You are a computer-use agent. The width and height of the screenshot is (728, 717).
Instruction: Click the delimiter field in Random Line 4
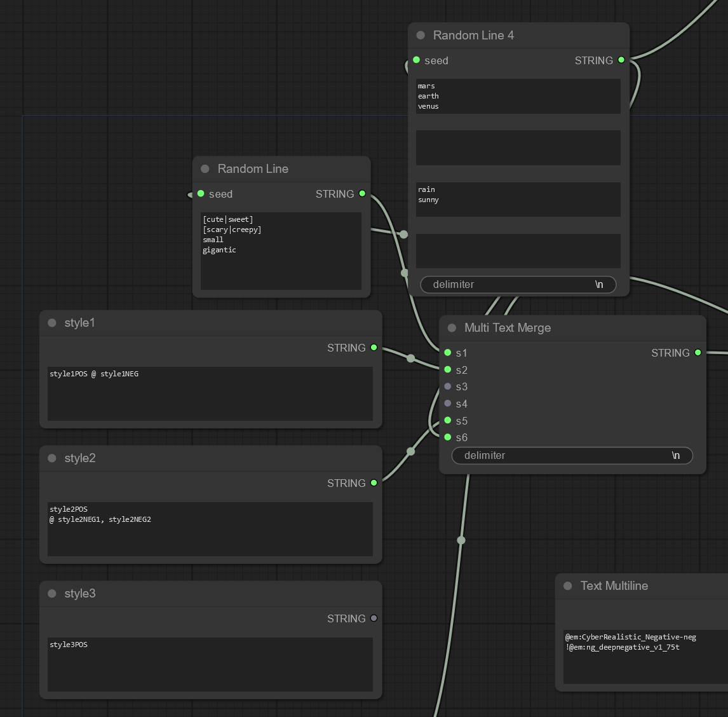518,285
